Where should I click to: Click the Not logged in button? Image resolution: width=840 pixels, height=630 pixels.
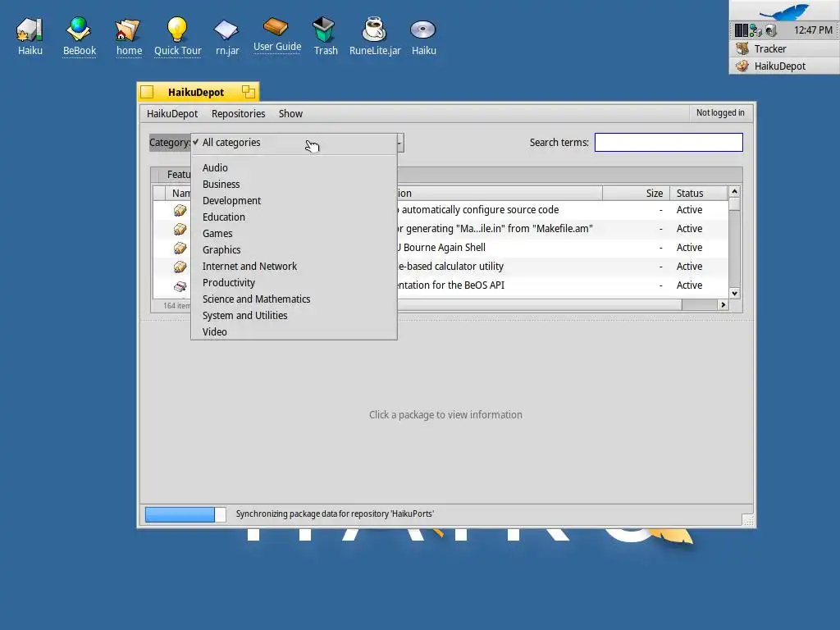pyautogui.click(x=720, y=112)
